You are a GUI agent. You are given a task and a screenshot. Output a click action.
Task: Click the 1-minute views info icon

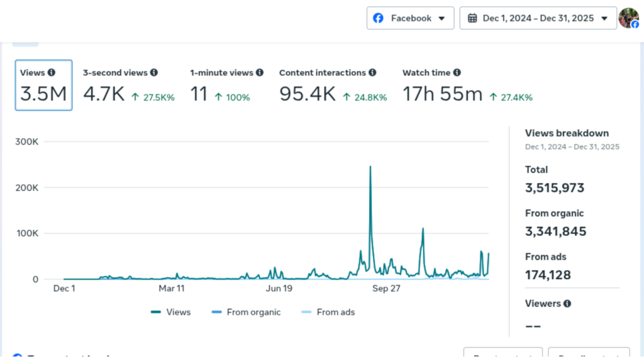coord(260,73)
